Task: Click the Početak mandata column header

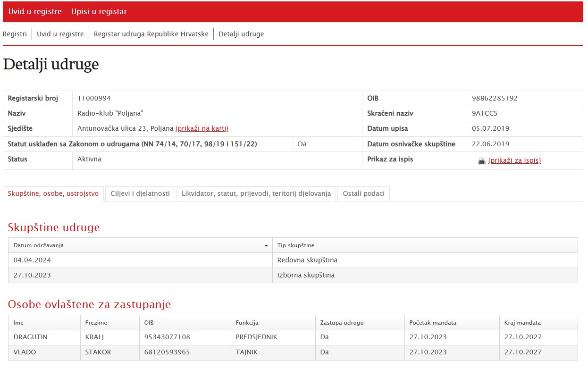Action: coord(433,323)
